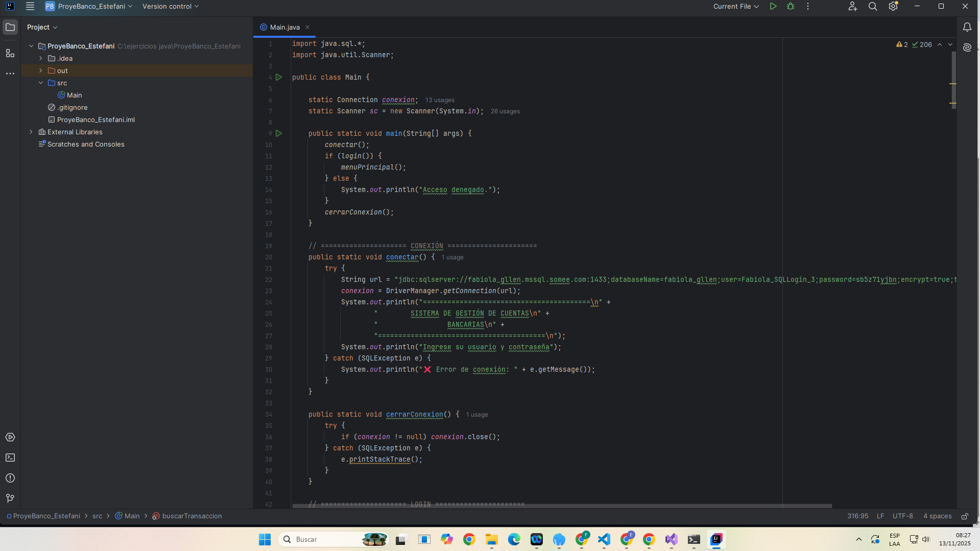The image size is (980, 551).
Task: Click the UTF-8 encoding status widget
Action: tap(902, 516)
